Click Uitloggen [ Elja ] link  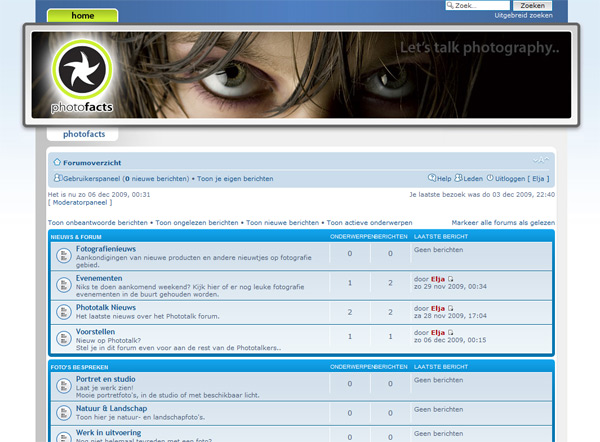pos(522,179)
